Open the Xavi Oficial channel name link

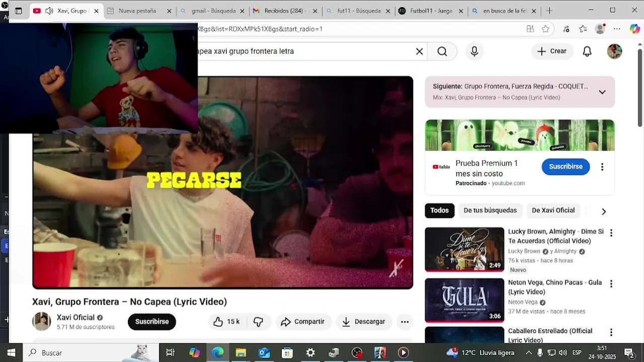point(75,317)
